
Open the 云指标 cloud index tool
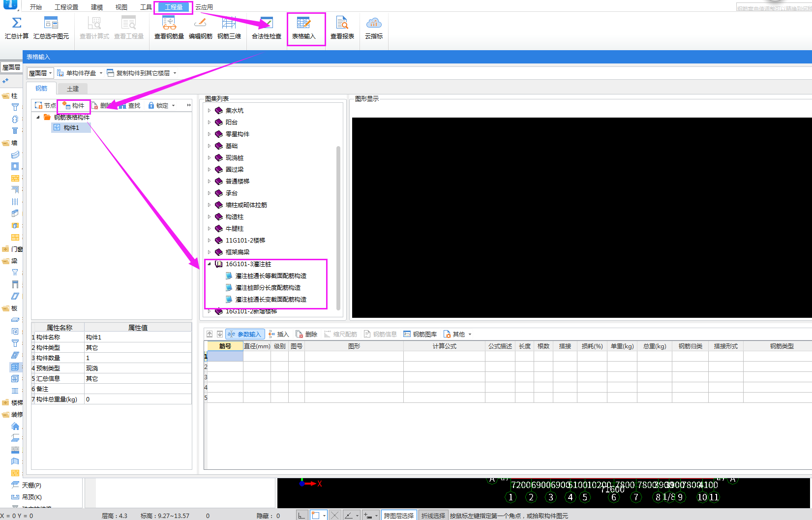(x=374, y=29)
